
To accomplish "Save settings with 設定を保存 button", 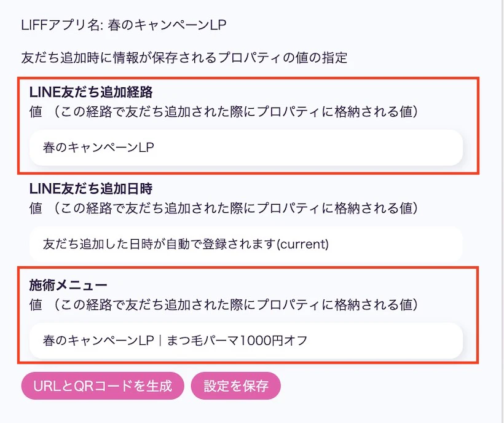I will (235, 385).
